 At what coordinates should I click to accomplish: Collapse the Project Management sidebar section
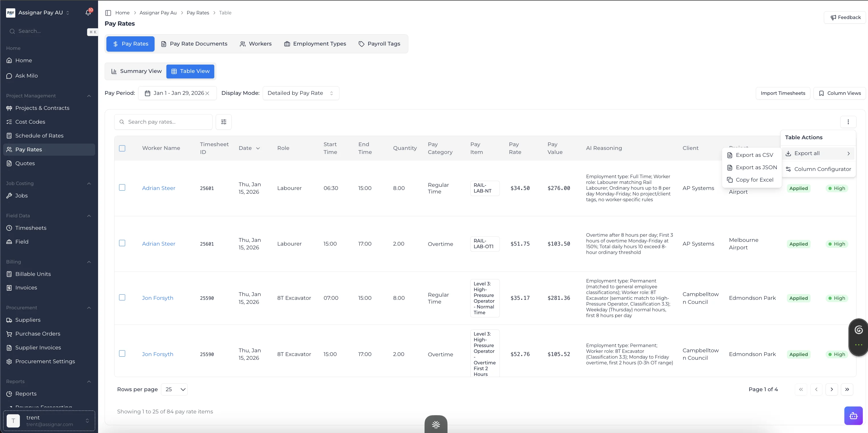(89, 96)
